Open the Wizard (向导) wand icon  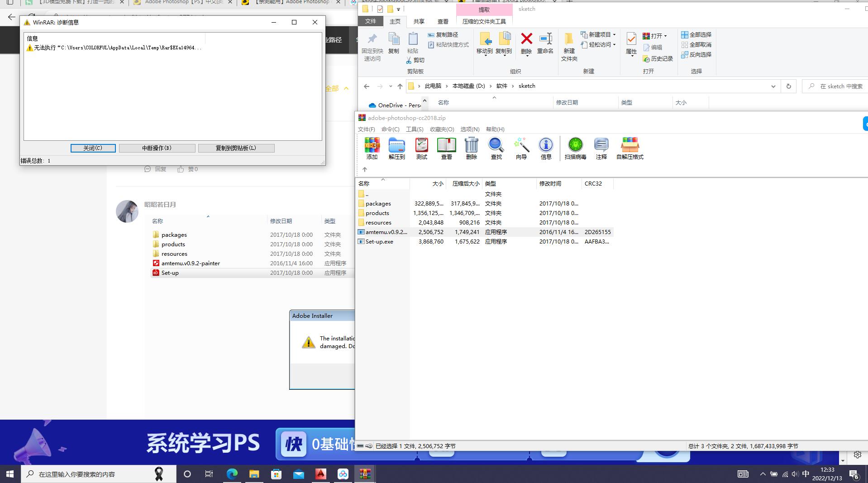point(521,148)
